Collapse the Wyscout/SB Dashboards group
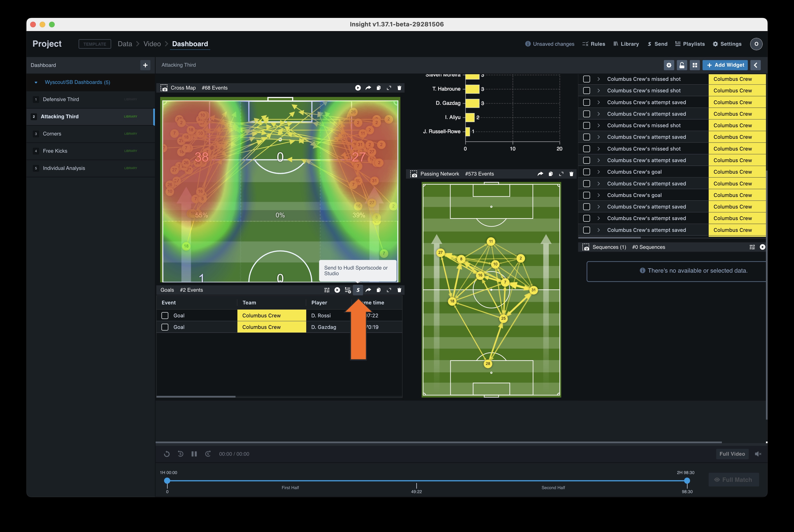 click(36, 82)
